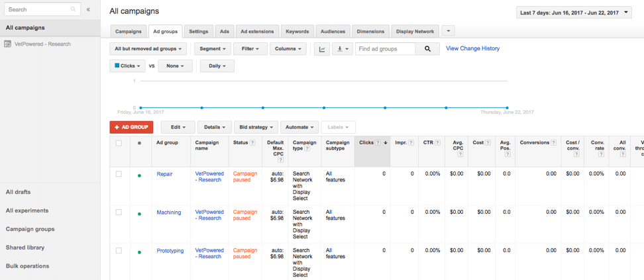Open the Bid strategy dropdown

(x=256, y=127)
